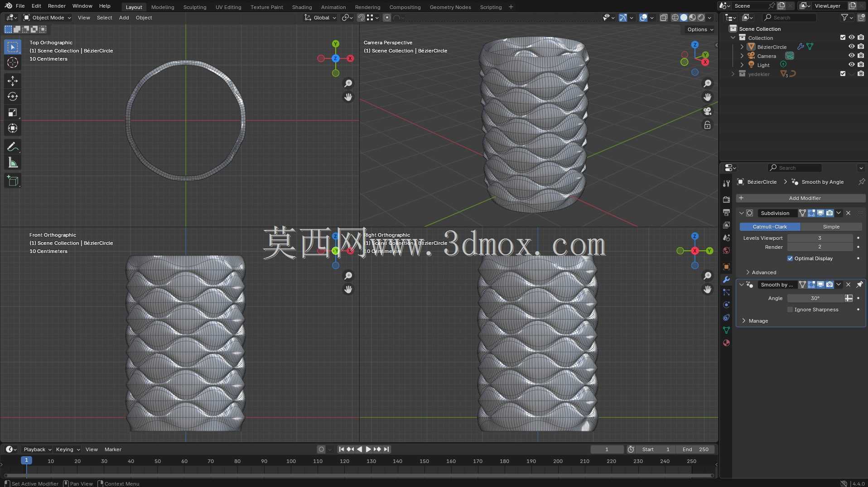Hide BézierCircle in viewport via eye icon
This screenshot has width=868, height=487.
pyautogui.click(x=851, y=47)
